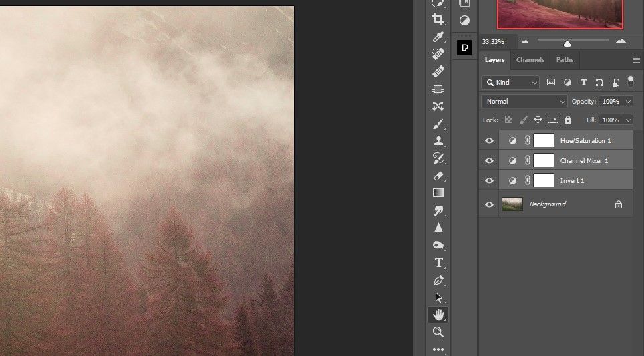Hide the Invert 1 layer
The image size is (644, 356).
click(x=489, y=180)
